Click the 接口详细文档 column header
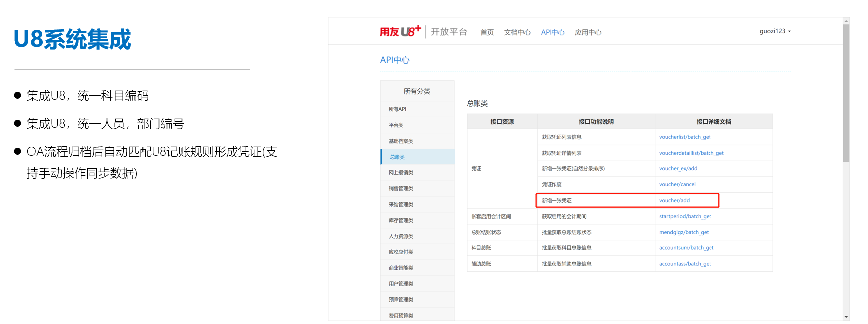868x324 pixels. point(713,122)
